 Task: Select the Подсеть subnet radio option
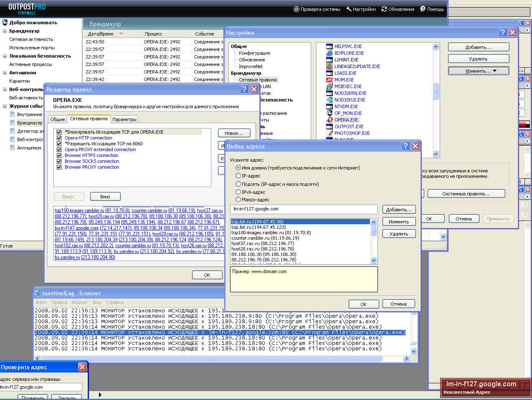238,184
